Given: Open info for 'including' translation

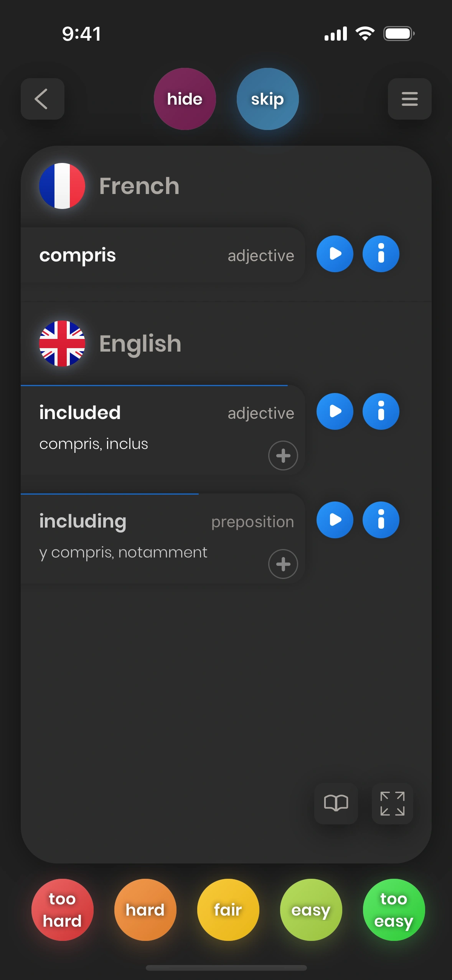Looking at the screenshot, I should point(381,520).
